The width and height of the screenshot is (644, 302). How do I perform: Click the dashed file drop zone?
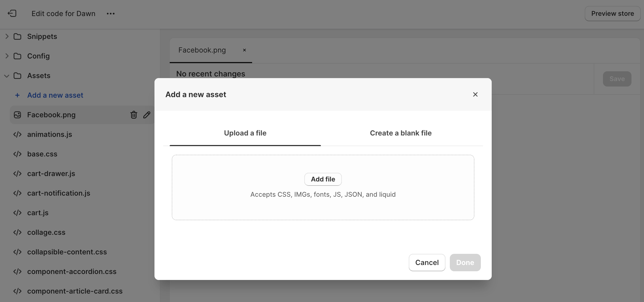[323, 187]
